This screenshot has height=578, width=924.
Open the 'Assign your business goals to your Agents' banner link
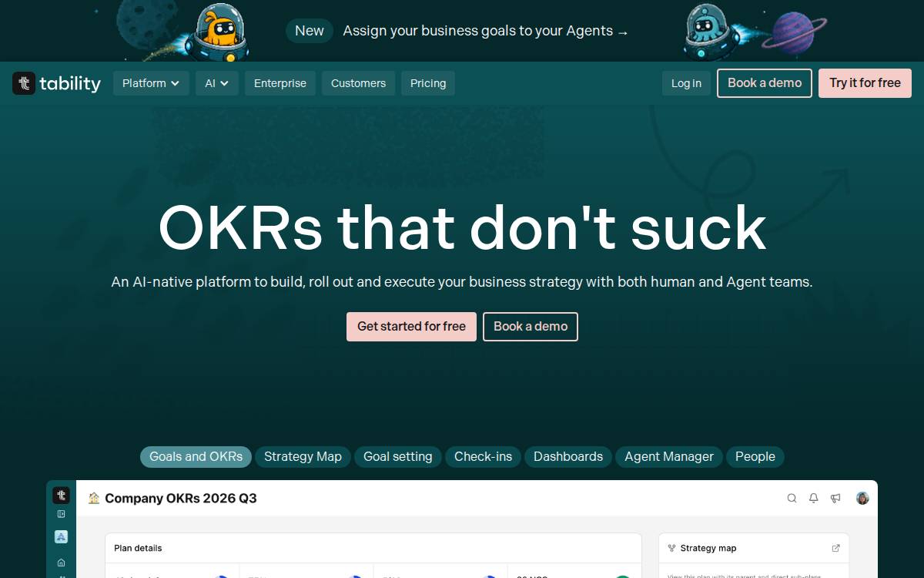click(486, 31)
